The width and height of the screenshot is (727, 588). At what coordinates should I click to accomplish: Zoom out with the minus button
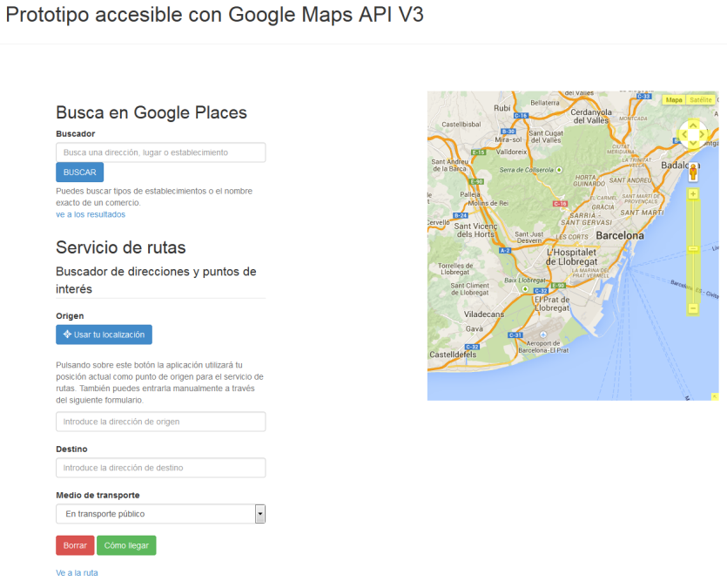pos(693,308)
